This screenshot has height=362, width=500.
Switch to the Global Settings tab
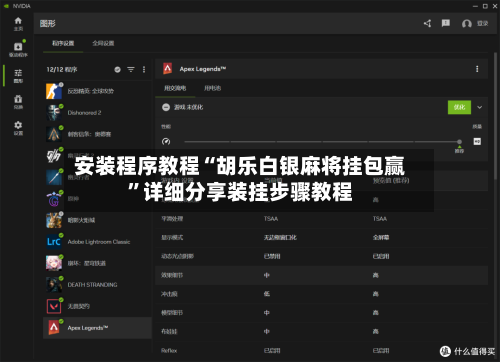pos(103,43)
